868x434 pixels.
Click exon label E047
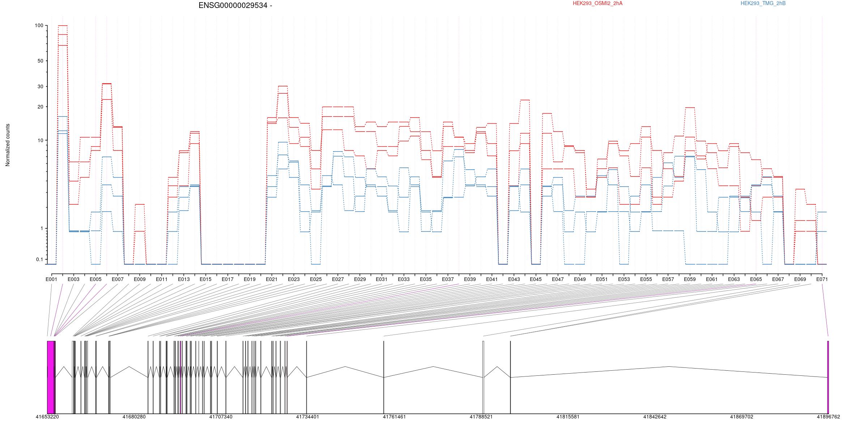(x=558, y=279)
